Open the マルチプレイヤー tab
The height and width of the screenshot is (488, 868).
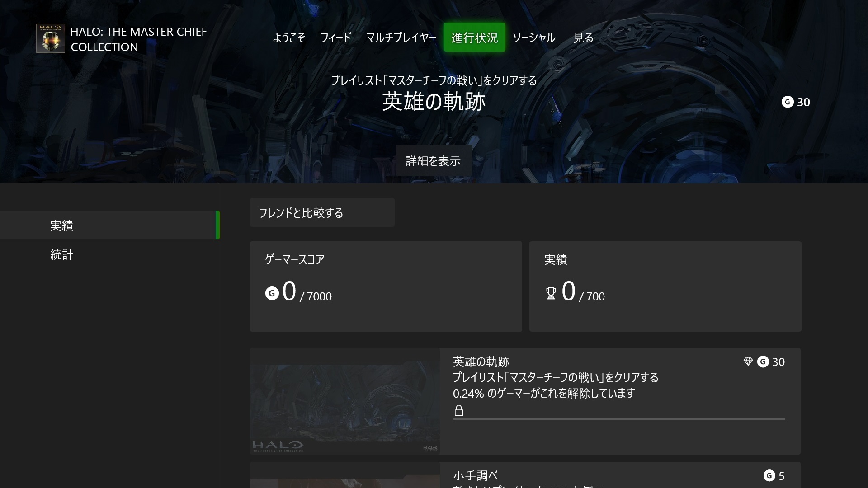point(401,38)
